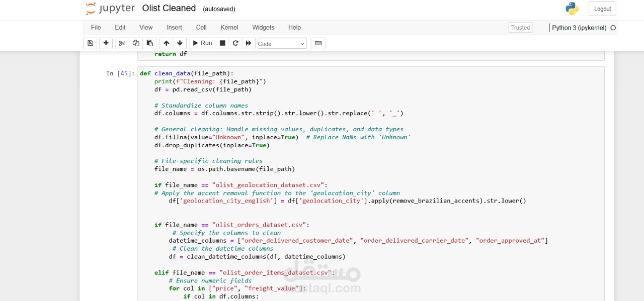Open the Insert menu
Screen dimensions: 644x301
coord(175,28)
